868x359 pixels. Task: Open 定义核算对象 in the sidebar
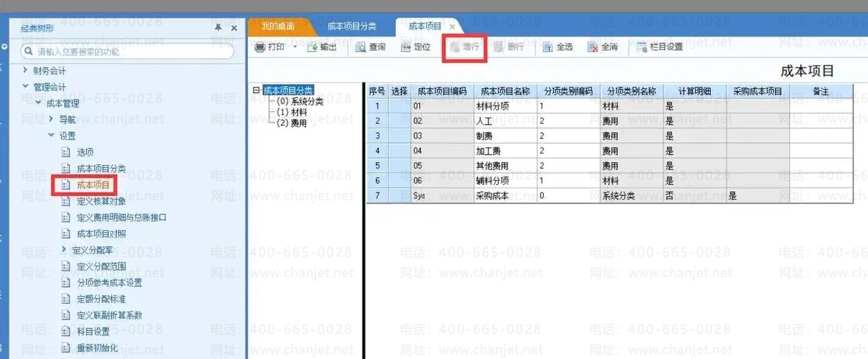(101, 202)
